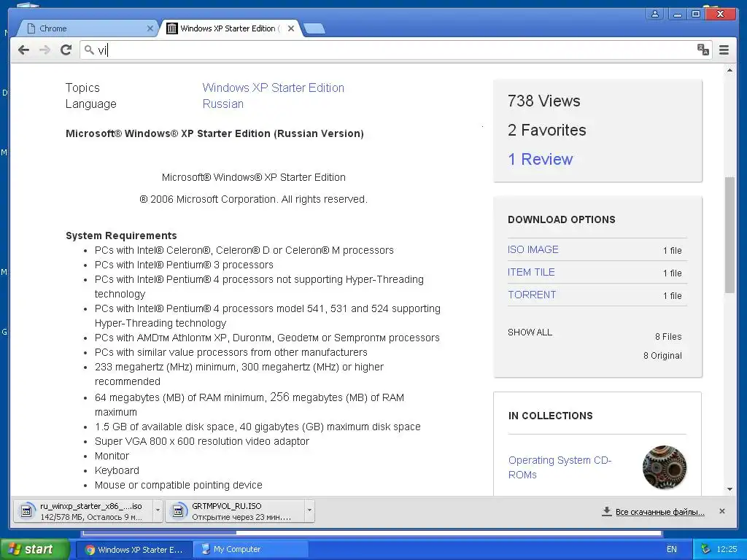Image resolution: width=747 pixels, height=560 pixels.
Task: Click the EN language indicator
Action: coord(671,549)
